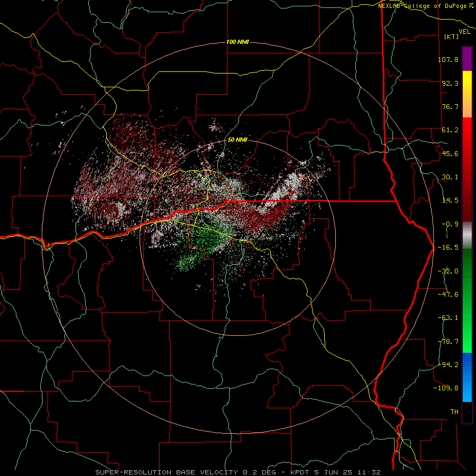The height and width of the screenshot is (476, 476).
Task: Click the yellow-orange segment of the velocity scale
Action: (x=467, y=94)
